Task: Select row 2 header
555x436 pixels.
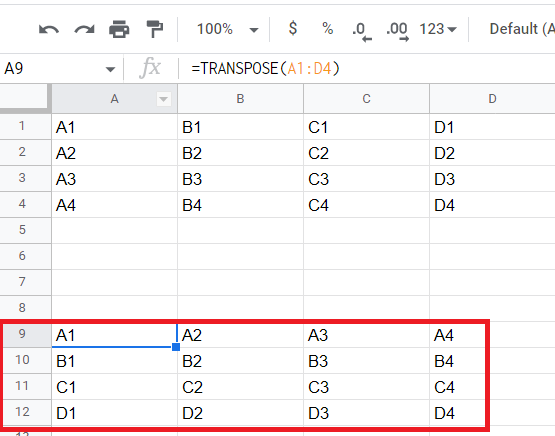Action: [25, 153]
